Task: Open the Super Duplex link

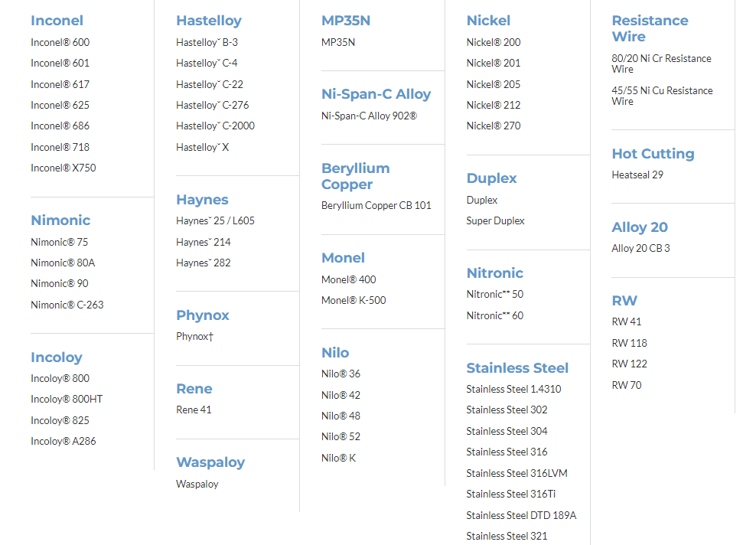Action: pyautogui.click(x=495, y=220)
